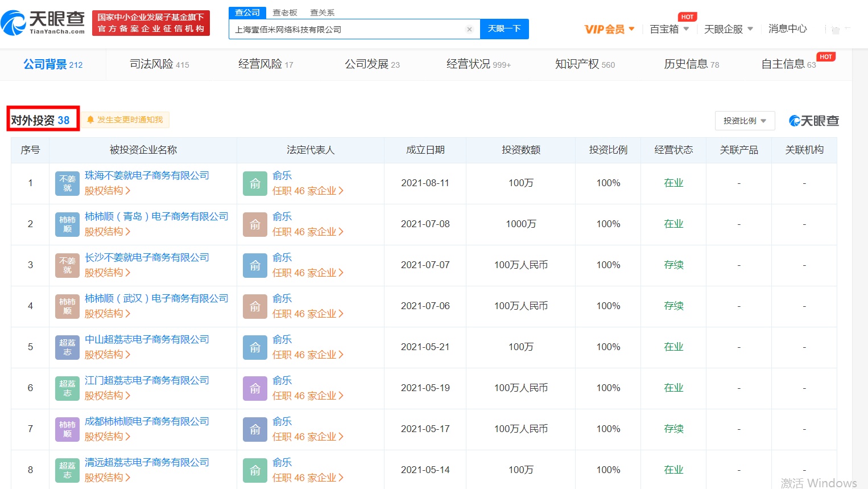The height and width of the screenshot is (489, 868).
Task: Click the 俞 avatar icon in row 6
Action: [255, 388]
